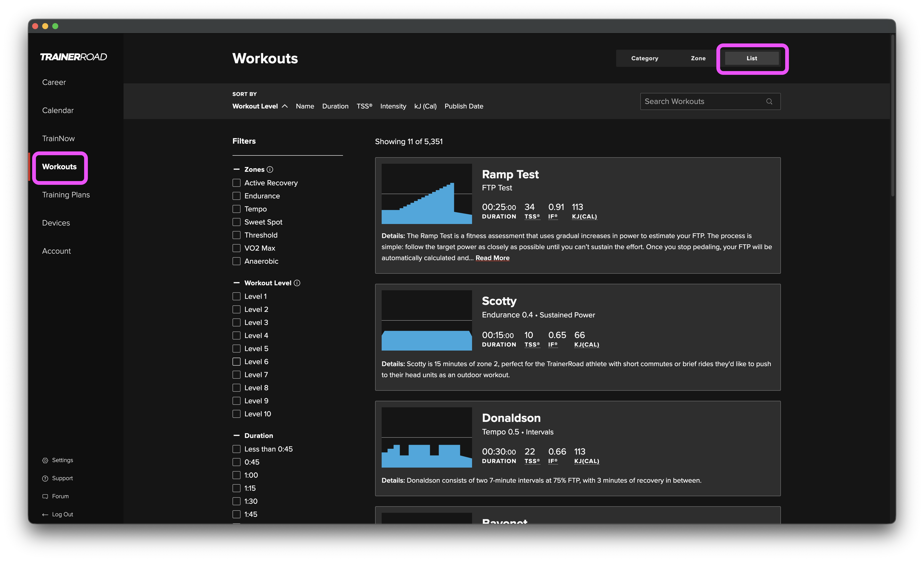Click the Search Workouts input field
Viewport: 924px width, 561px height.
[710, 101]
